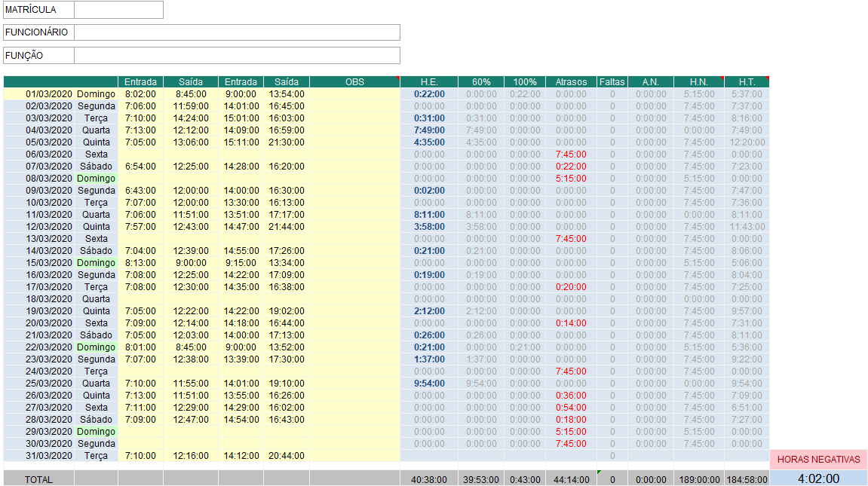Viewport: 868px width, 486px height.
Task: Click the Faltas column header
Action: coord(612,82)
